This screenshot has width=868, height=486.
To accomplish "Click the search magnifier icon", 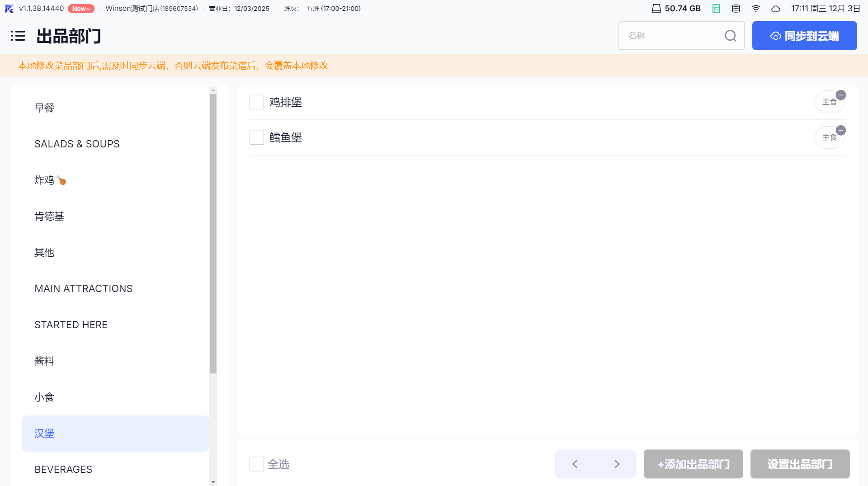I will tap(730, 36).
